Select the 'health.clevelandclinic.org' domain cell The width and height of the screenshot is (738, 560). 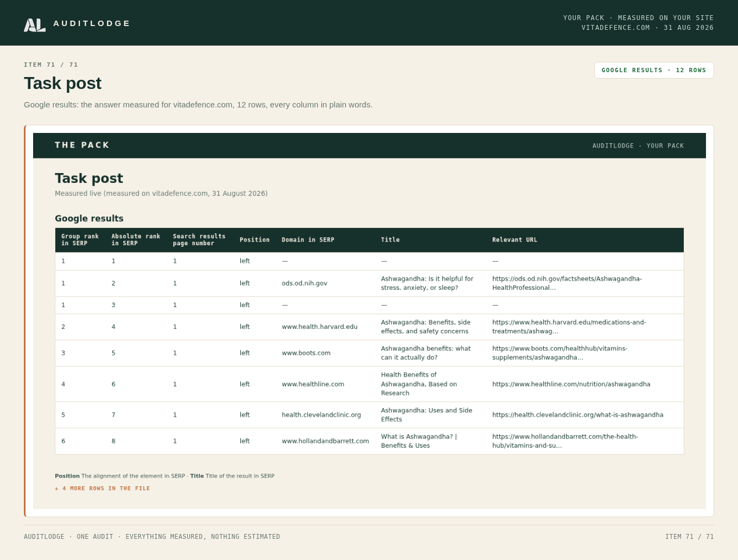click(x=321, y=415)
